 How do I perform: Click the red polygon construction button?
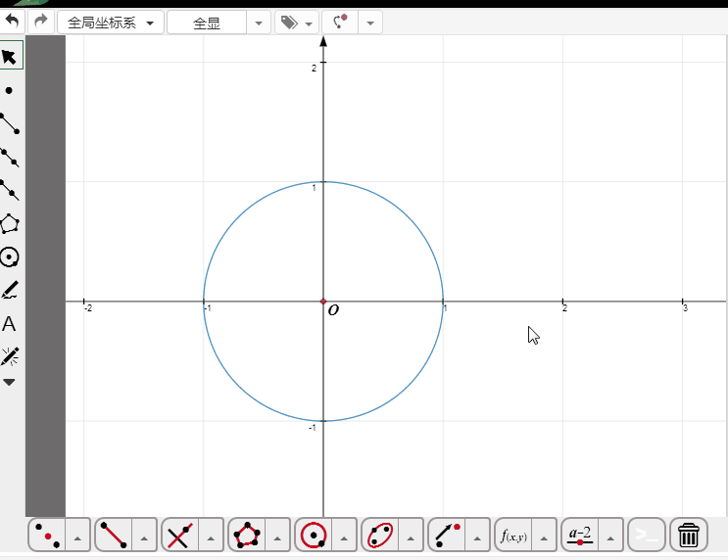(247, 536)
